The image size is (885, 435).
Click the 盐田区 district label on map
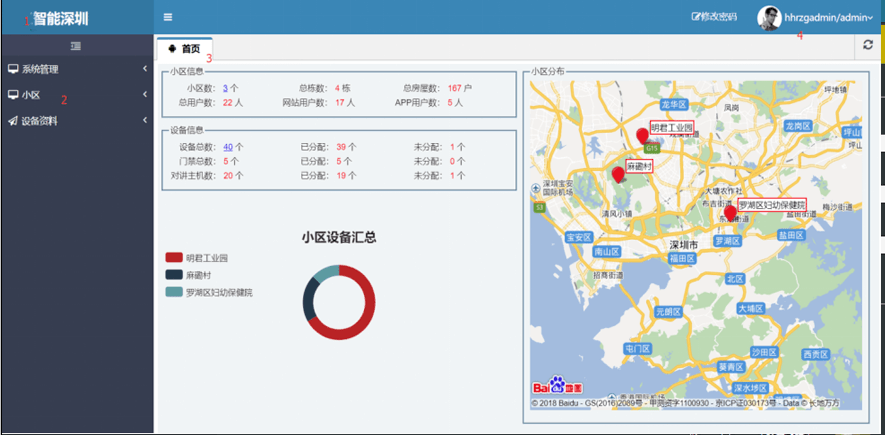[790, 235]
